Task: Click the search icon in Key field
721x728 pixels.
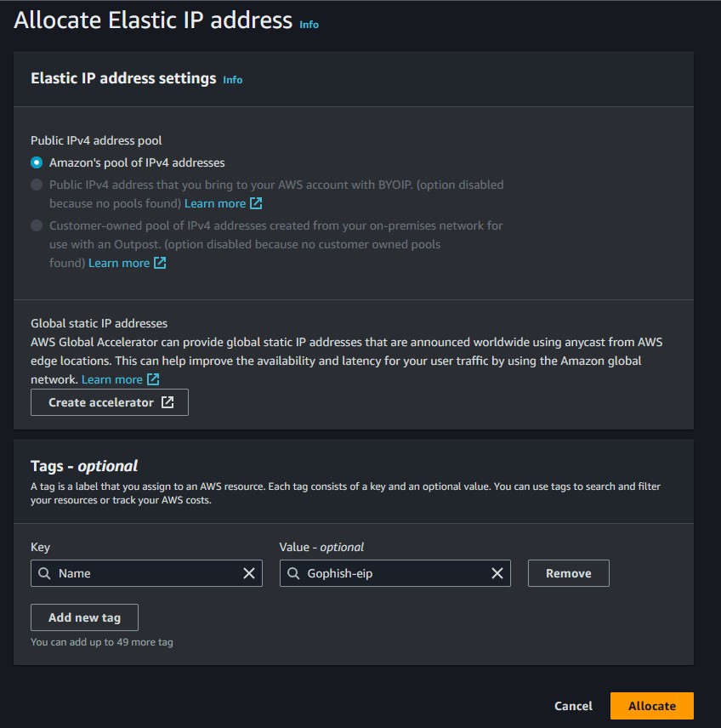Action: pyautogui.click(x=44, y=573)
